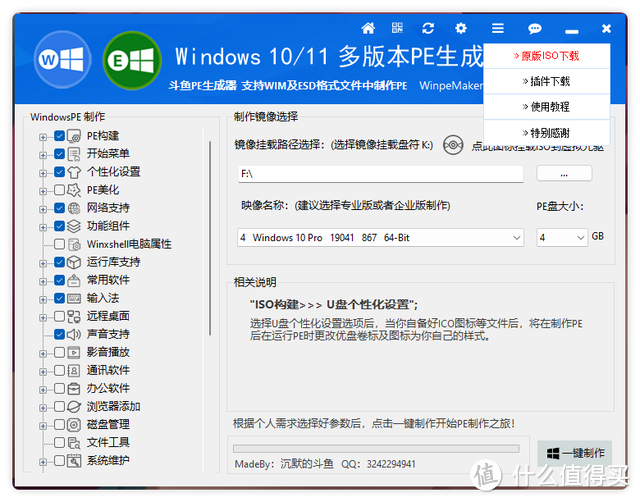Click the blue W Windows logo
The height and width of the screenshot is (502, 640).
coord(62,60)
